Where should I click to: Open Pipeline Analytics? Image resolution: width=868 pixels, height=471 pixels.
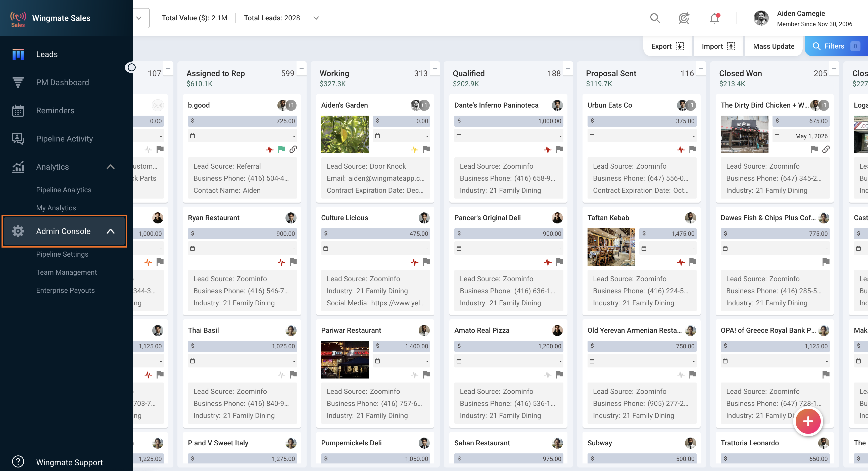[x=64, y=190]
